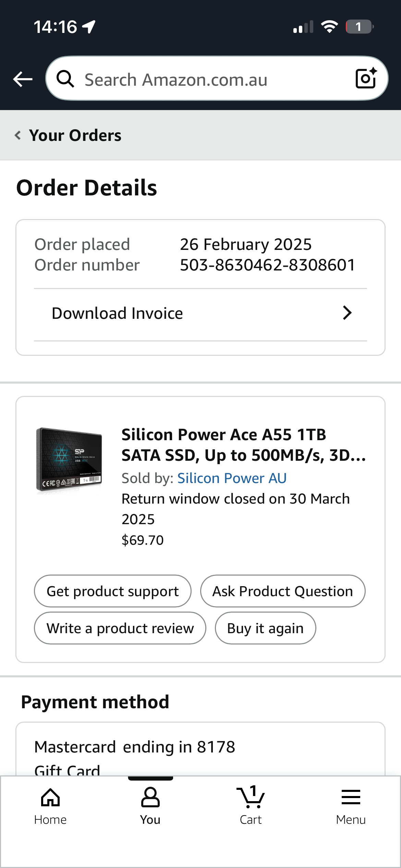The height and width of the screenshot is (868, 401).
Task: Tap the battery indicator in status bar
Action: (x=359, y=27)
